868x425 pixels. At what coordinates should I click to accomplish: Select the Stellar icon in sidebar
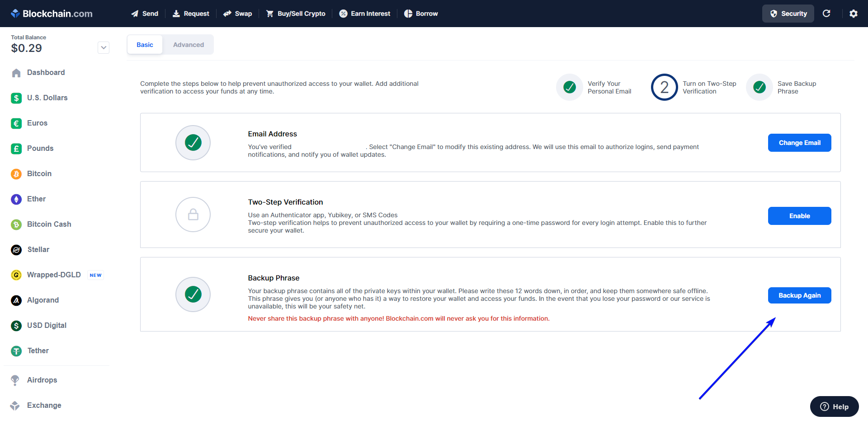click(x=16, y=250)
